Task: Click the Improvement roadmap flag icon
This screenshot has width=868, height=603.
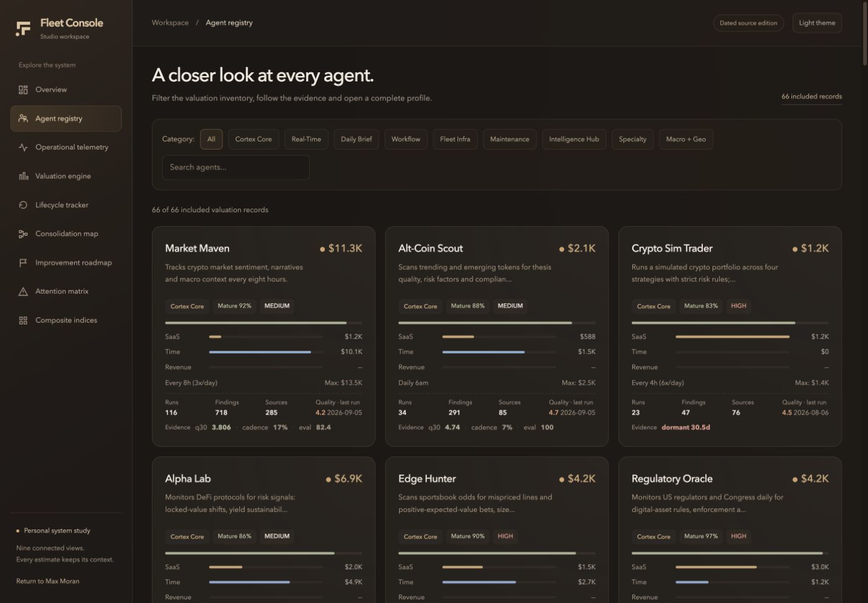Action: pos(23,263)
